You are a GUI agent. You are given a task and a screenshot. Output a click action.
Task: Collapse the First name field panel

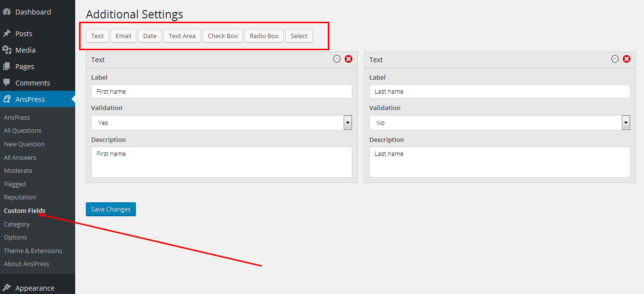point(337,59)
